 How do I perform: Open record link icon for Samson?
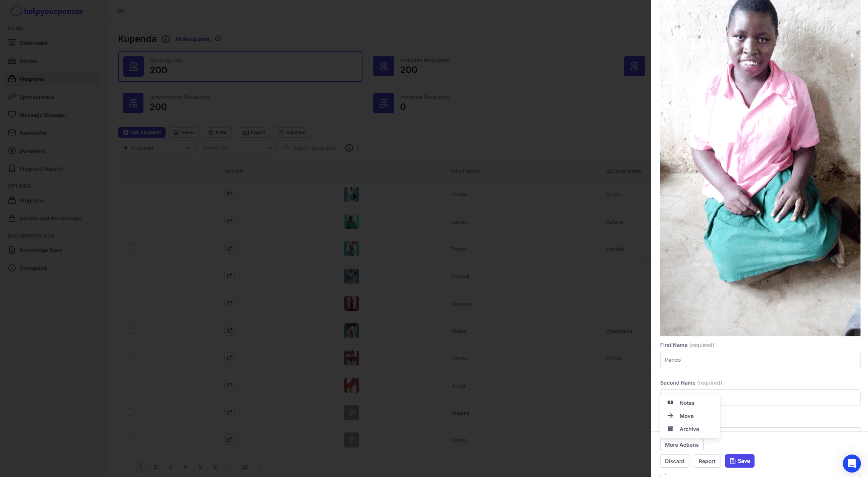[230, 303]
